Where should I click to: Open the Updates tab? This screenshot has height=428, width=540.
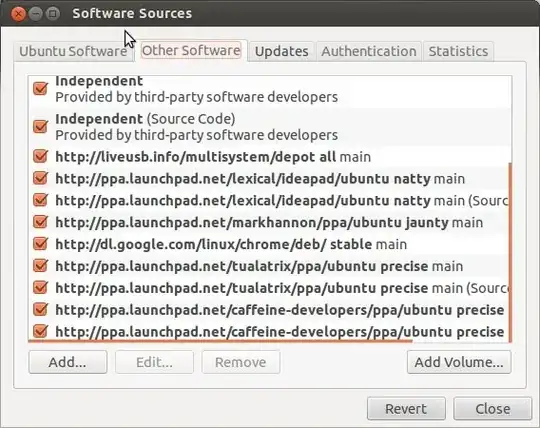pos(281,52)
